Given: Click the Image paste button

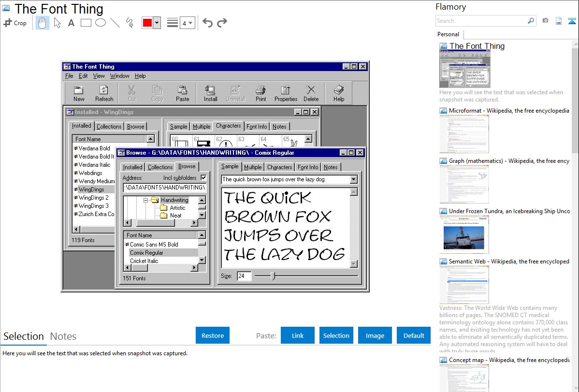Looking at the screenshot, I should [375, 335].
